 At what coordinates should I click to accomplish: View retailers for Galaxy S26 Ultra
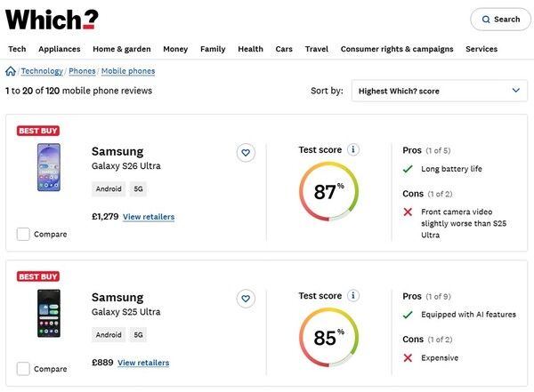[149, 217]
